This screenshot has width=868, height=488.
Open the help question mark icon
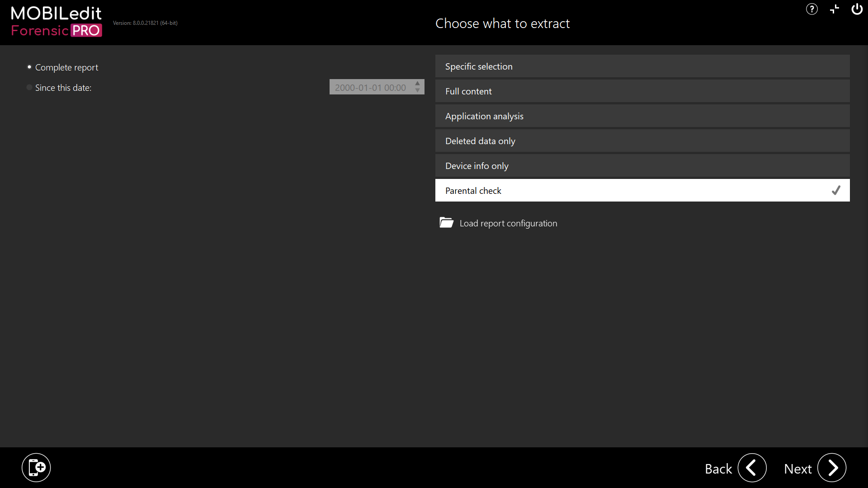pyautogui.click(x=811, y=9)
